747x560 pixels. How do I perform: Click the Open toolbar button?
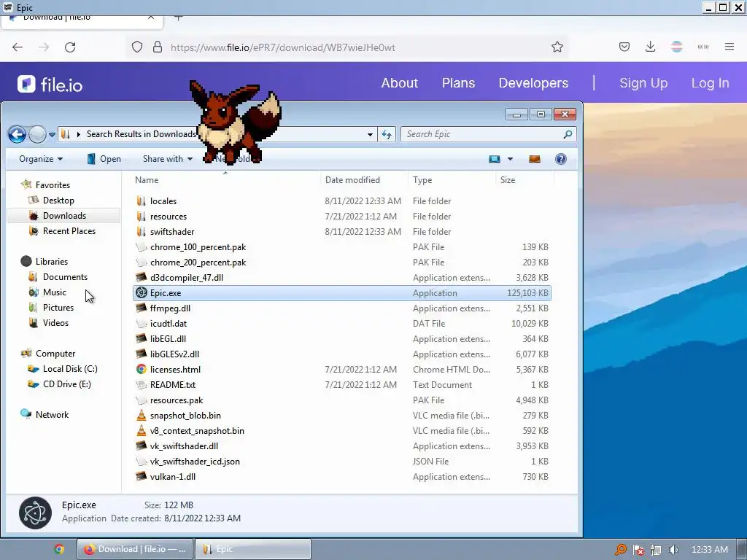(104, 159)
